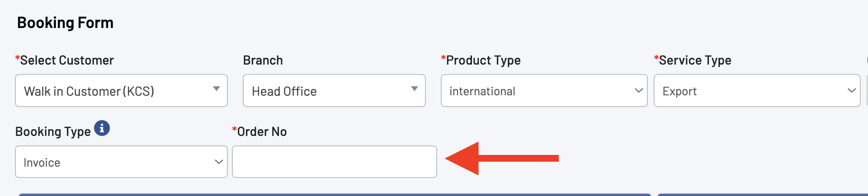This screenshot has width=868, height=196.
Task: Click the Export service type value
Action: pyautogui.click(x=679, y=91)
